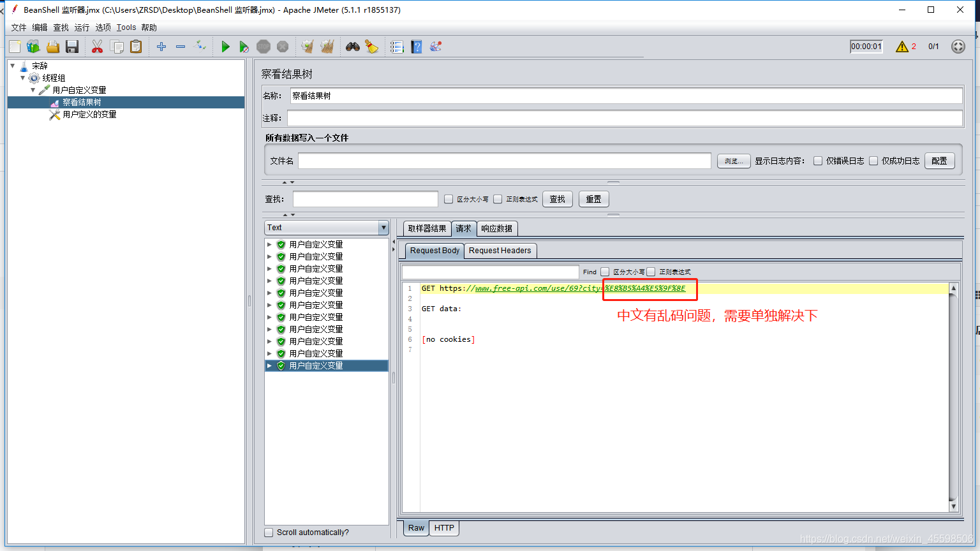
Task: Check 区分大小写 beside Find field
Action: coord(605,272)
